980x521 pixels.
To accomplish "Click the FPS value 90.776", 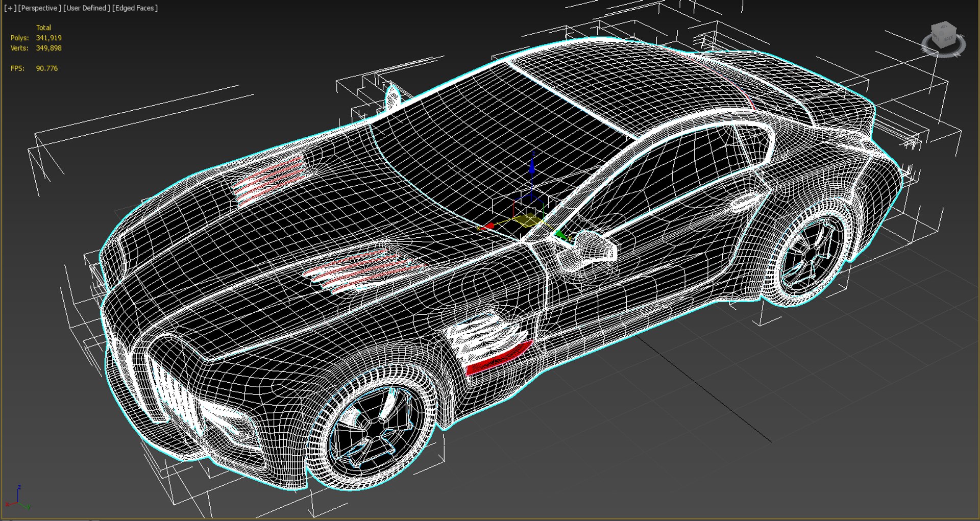I will 46,68.
